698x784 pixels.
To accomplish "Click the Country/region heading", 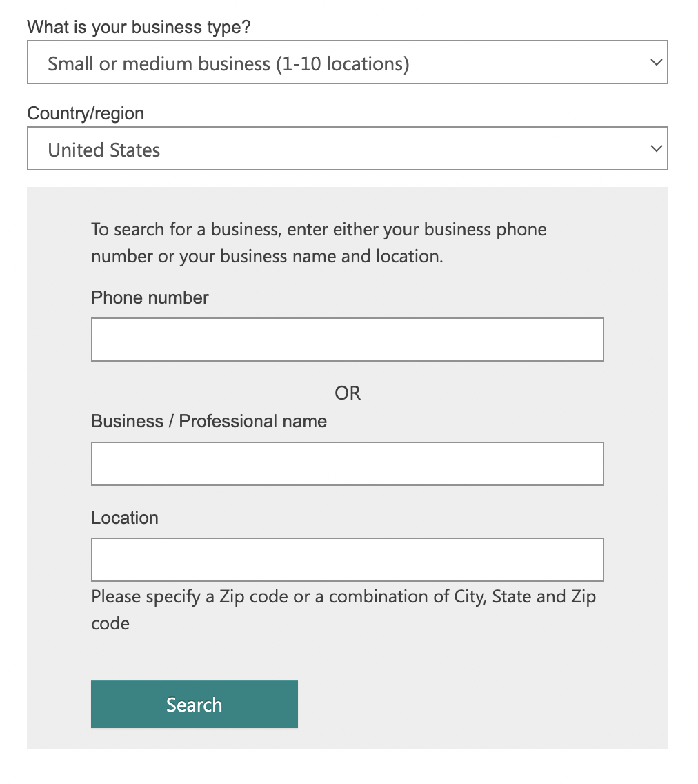I will point(85,113).
